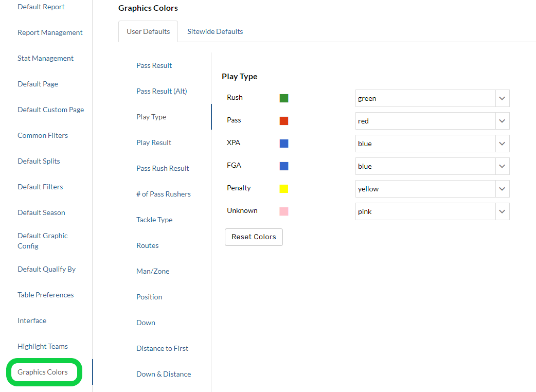Choose the Routes color category
This screenshot has width=536, height=392.
point(148,245)
